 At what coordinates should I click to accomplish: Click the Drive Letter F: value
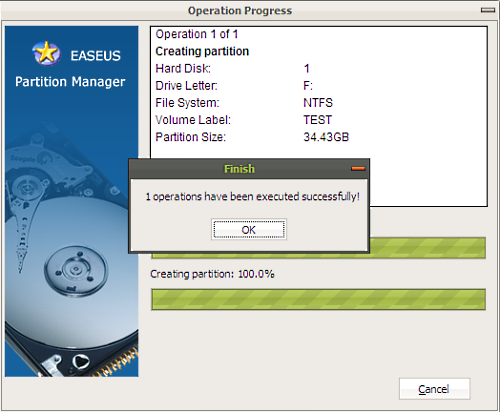308,86
